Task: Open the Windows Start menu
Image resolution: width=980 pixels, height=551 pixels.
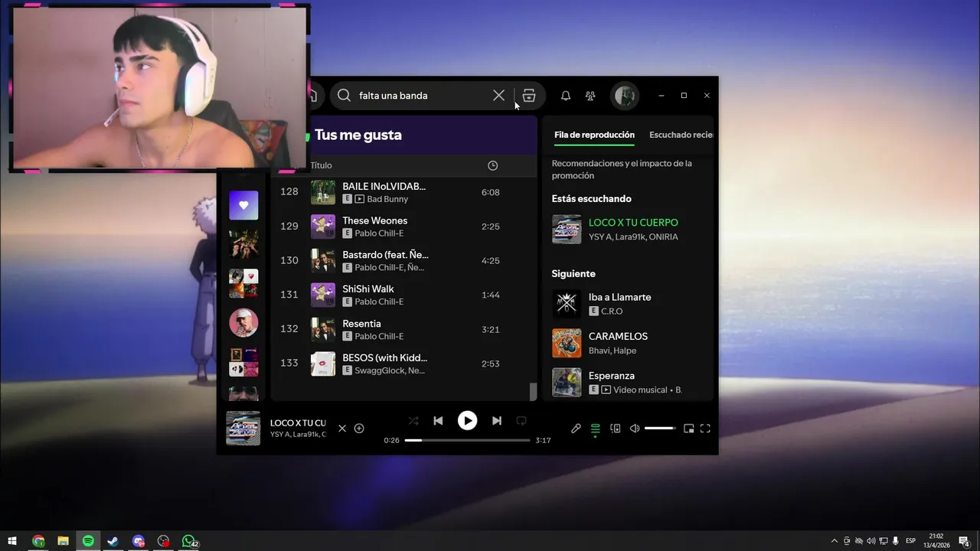Action: point(12,541)
